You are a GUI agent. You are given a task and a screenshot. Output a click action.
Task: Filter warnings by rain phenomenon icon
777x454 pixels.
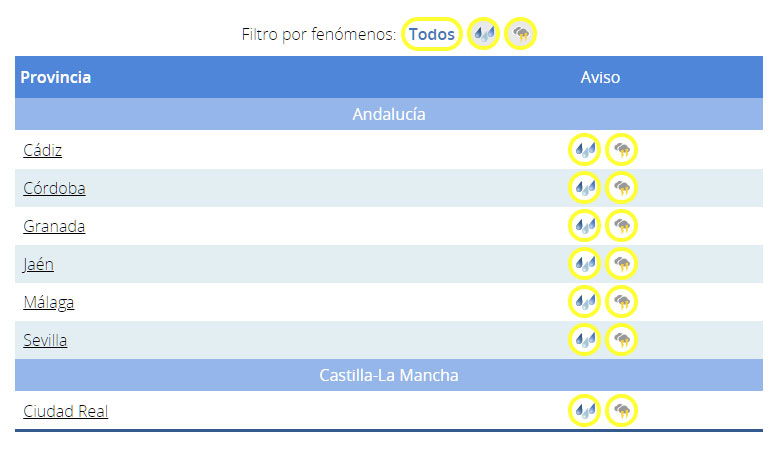tap(484, 34)
